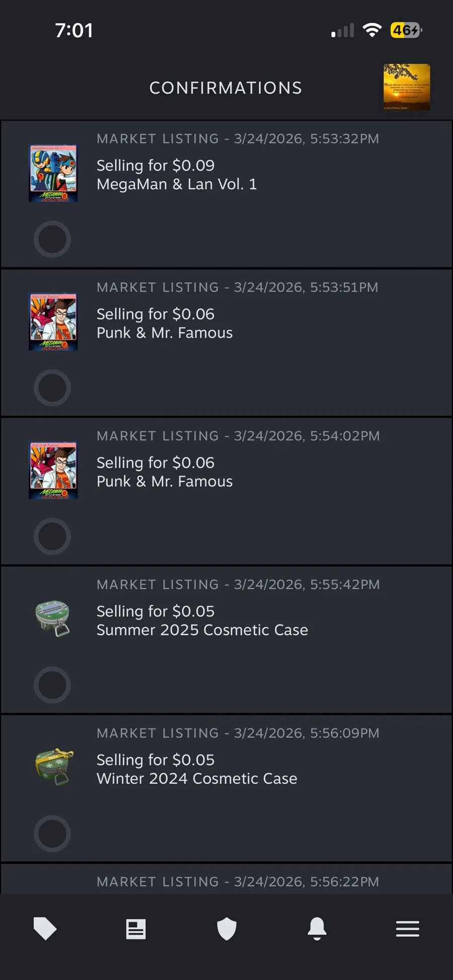Tap the 5:53:51PM Punk & Mr. Famous card image
Screen dimensions: 453x980
pos(53,322)
